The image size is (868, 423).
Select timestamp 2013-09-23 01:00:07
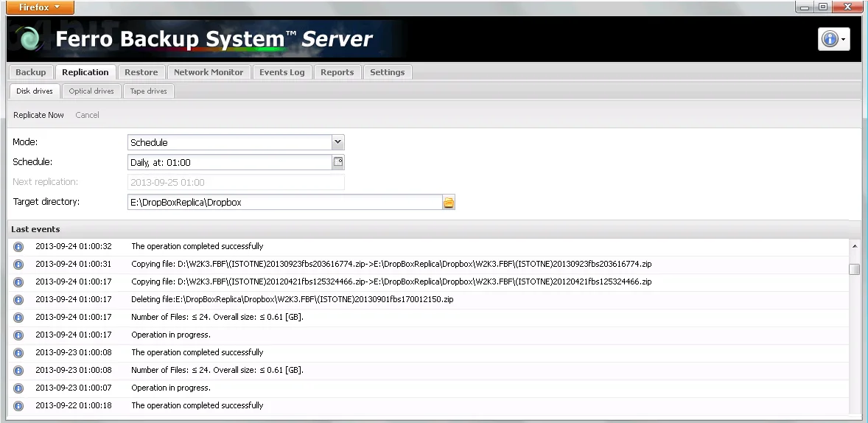[x=74, y=388]
